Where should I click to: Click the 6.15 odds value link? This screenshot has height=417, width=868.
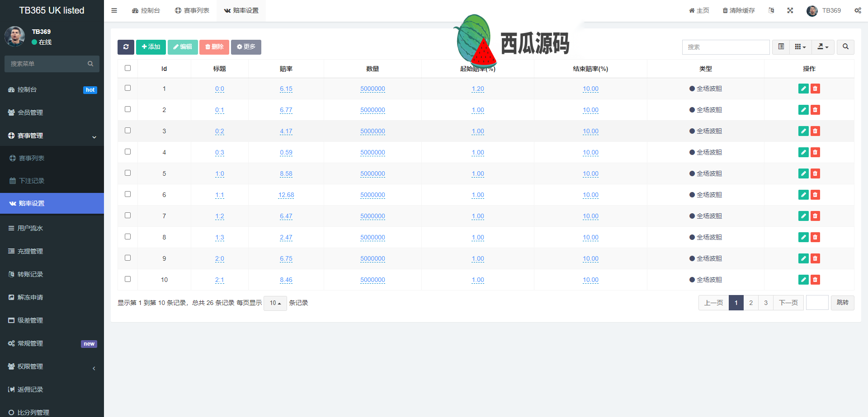(286, 89)
